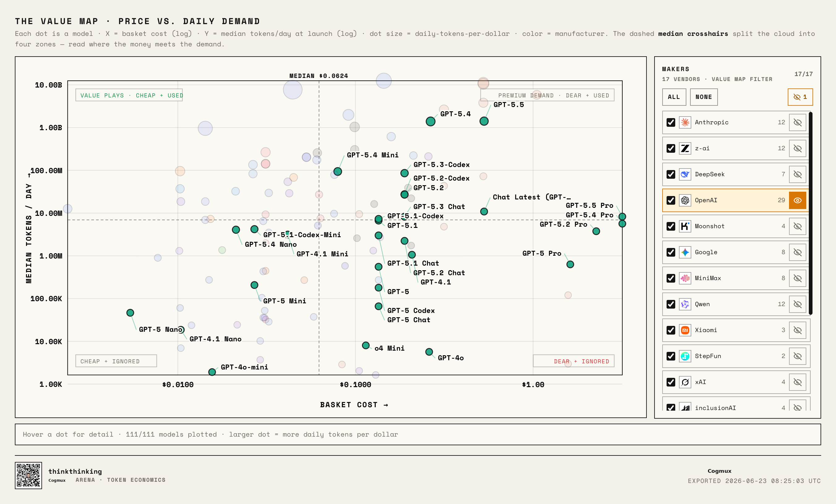836x504 pixels.
Task: Uncheck the Anthropic vendor checkbox
Action: pyautogui.click(x=671, y=122)
